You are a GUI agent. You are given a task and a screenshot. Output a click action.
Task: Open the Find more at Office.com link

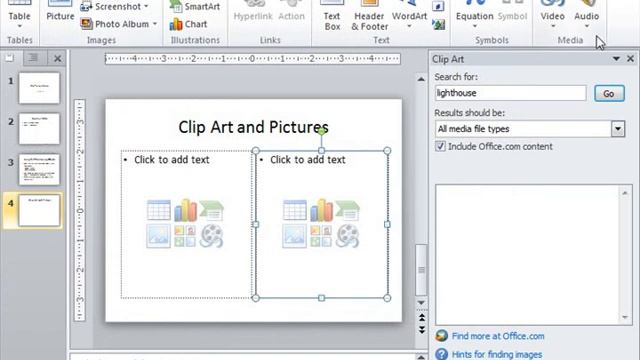tap(498, 336)
